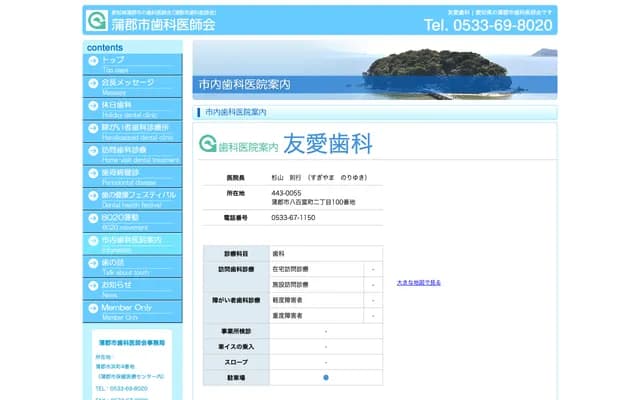The height and width of the screenshot is (400, 640).
Task: Click the Tel. 0533-69-8020 header number
Action: point(487,25)
